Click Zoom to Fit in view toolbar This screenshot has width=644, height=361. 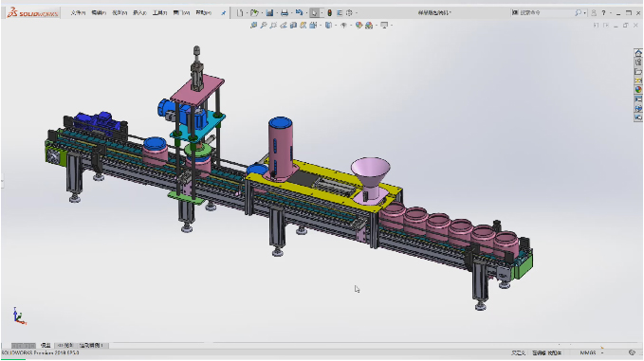click(253, 25)
